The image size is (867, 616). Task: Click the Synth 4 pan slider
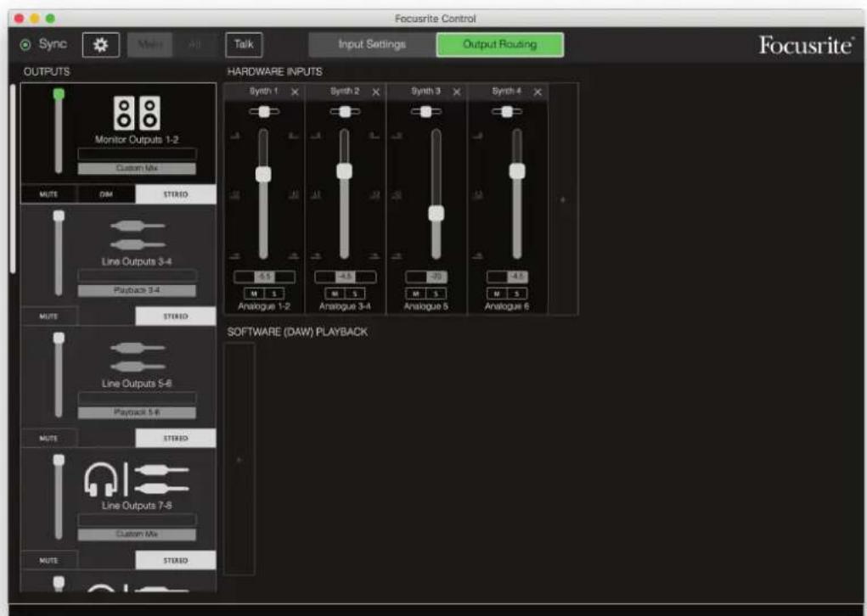pos(507,112)
